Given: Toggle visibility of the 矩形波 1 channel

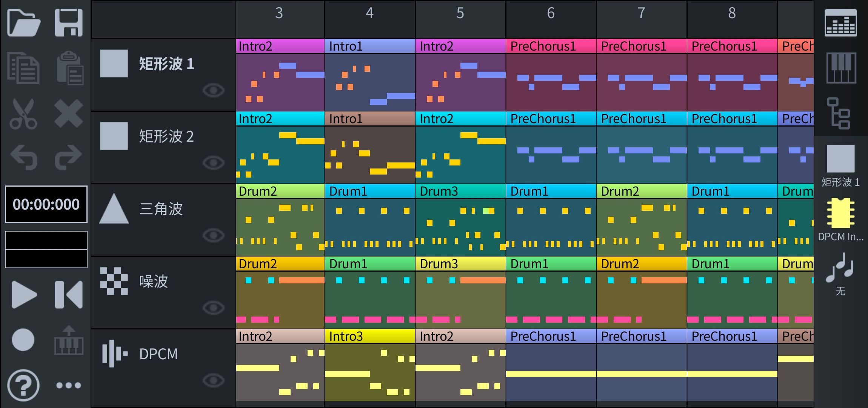Looking at the screenshot, I should [x=214, y=90].
